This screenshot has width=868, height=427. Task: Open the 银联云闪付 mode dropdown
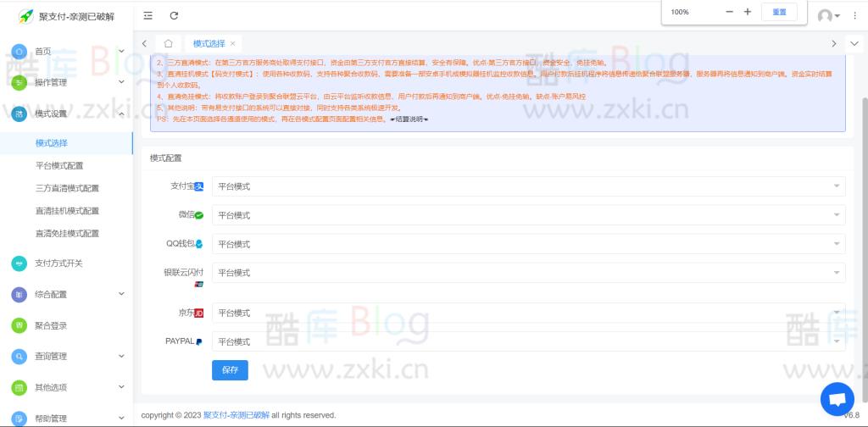(x=529, y=273)
